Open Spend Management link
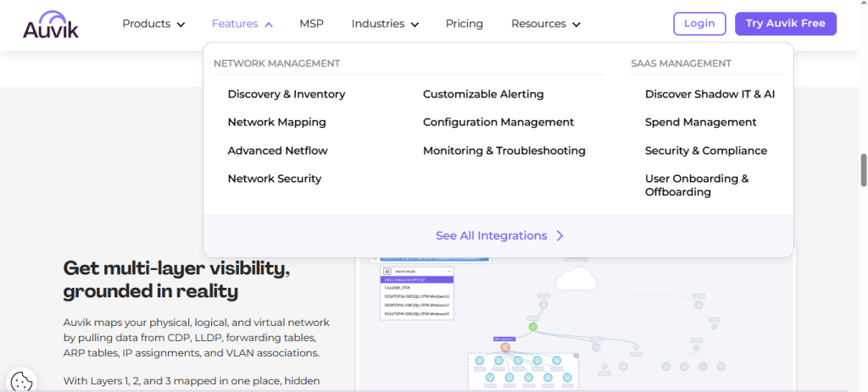Image resolution: width=868 pixels, height=392 pixels. (x=700, y=122)
